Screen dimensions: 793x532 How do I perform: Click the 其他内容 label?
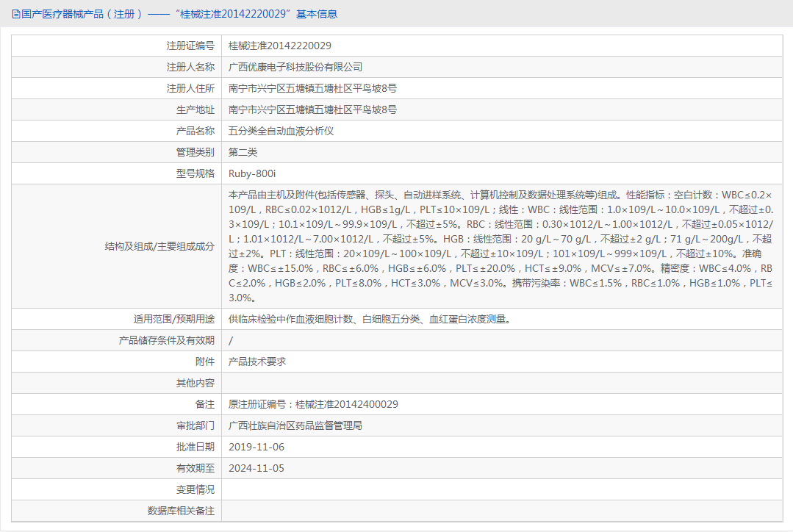(x=195, y=383)
